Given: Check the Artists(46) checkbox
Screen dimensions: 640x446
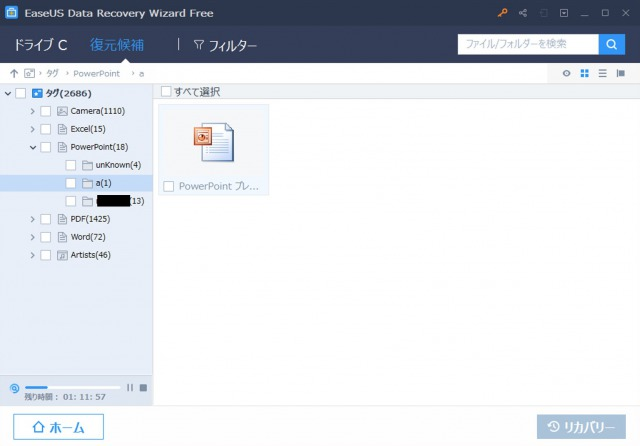Looking at the screenshot, I should click(46, 255).
